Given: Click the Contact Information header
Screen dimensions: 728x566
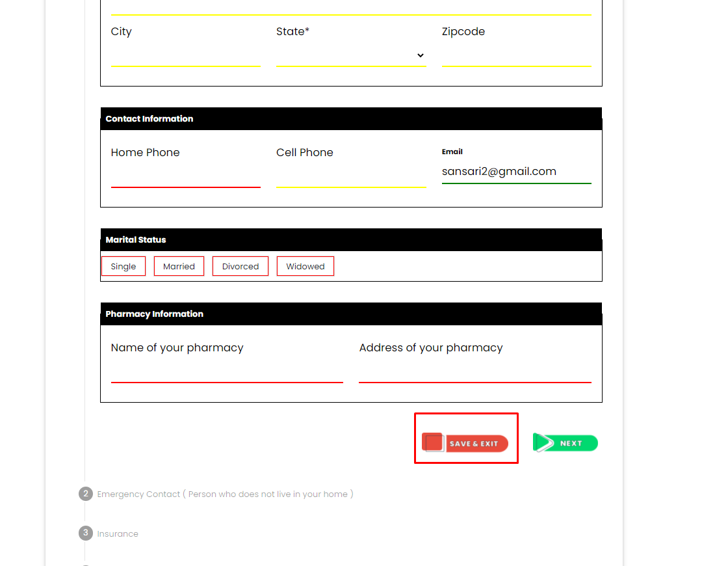Looking at the screenshot, I should click(351, 119).
